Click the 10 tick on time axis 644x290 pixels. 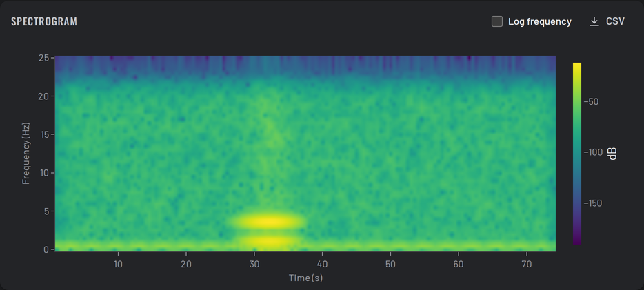point(118,264)
